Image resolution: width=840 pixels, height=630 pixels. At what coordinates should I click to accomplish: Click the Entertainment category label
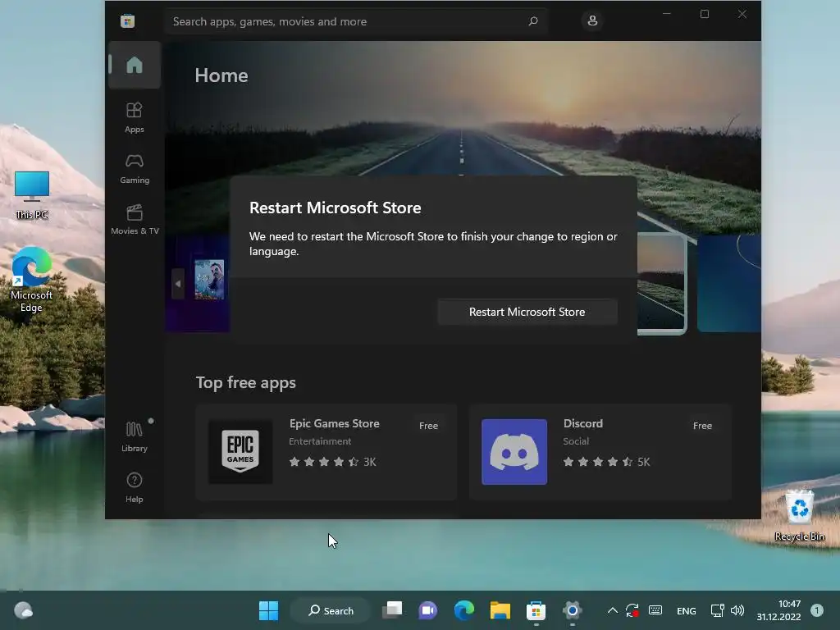pos(321,441)
